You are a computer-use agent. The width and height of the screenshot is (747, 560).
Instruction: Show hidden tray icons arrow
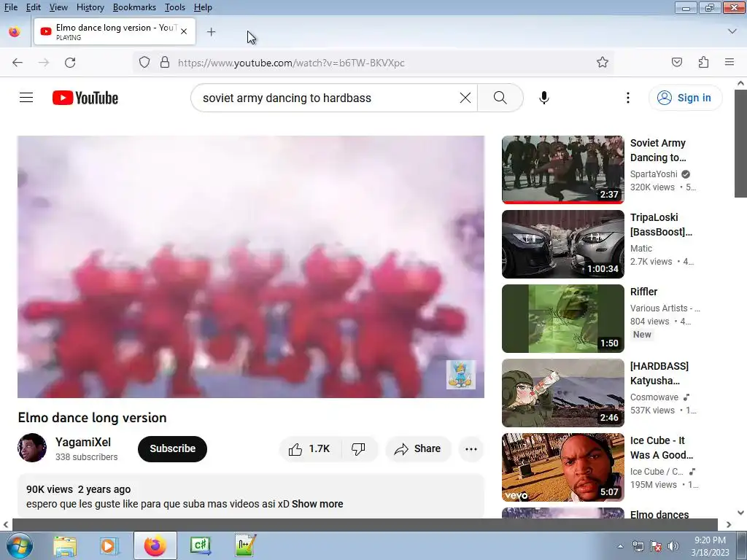pyautogui.click(x=620, y=546)
